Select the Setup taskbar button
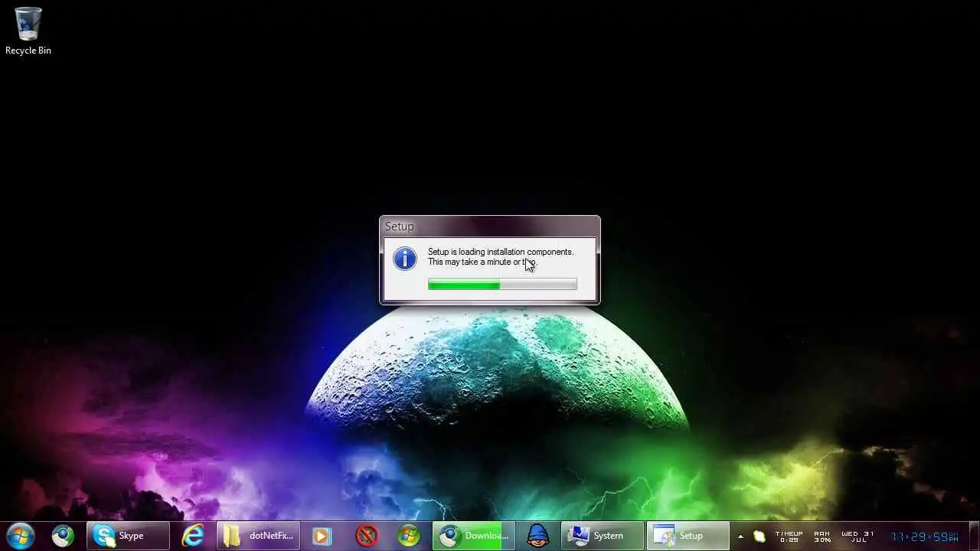Screen dimensions: 980x551 [x=688, y=536]
